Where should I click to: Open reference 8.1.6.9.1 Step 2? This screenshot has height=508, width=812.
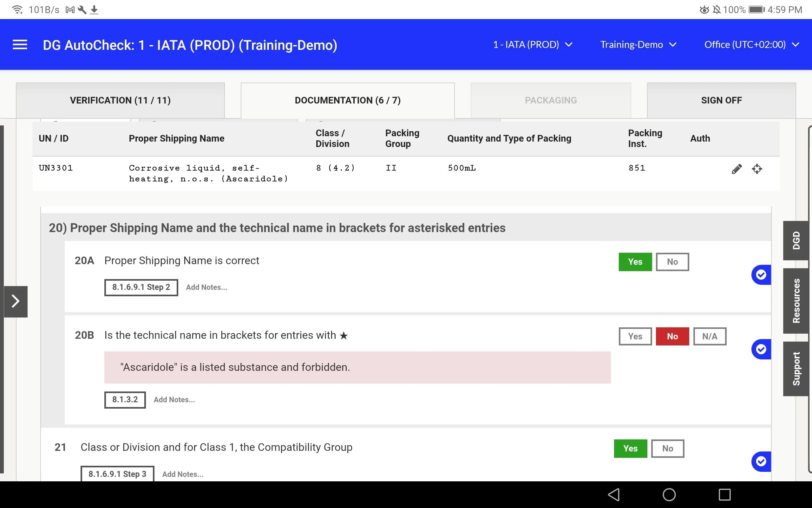(141, 287)
